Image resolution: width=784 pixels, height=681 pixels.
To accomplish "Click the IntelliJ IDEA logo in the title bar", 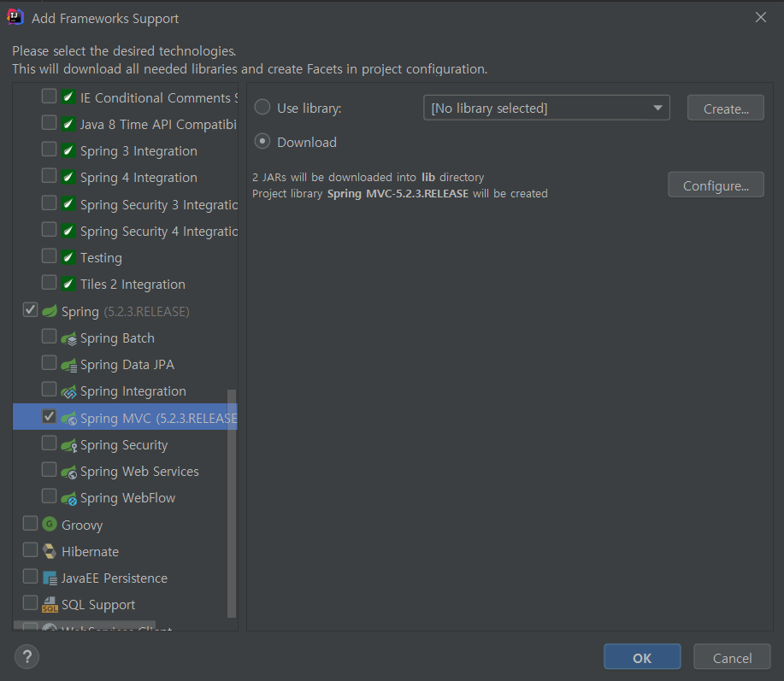I will tap(15, 17).
